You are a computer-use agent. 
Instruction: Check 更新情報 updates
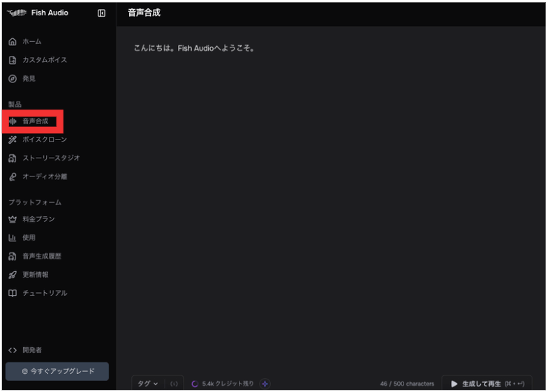coord(34,275)
